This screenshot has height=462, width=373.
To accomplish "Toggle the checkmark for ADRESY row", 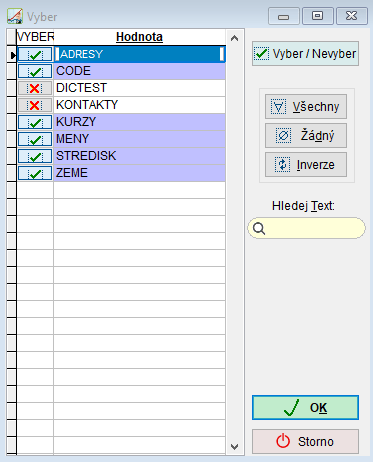I will coord(35,54).
